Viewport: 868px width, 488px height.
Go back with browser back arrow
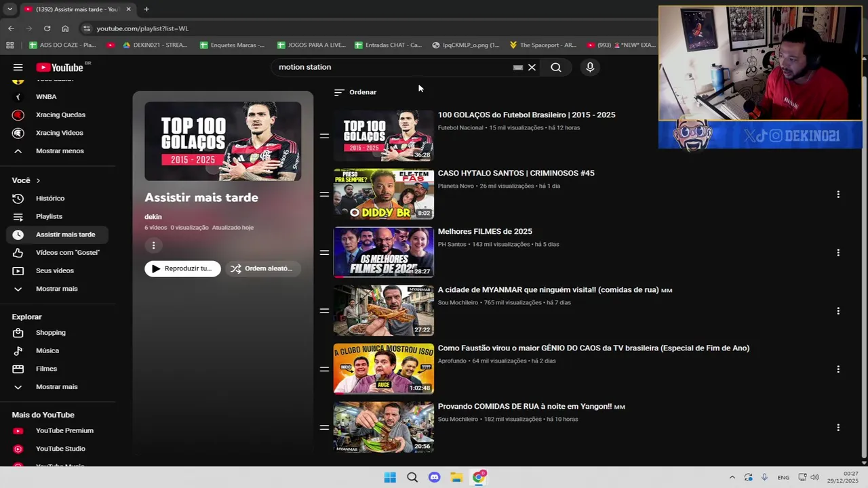tap(11, 28)
